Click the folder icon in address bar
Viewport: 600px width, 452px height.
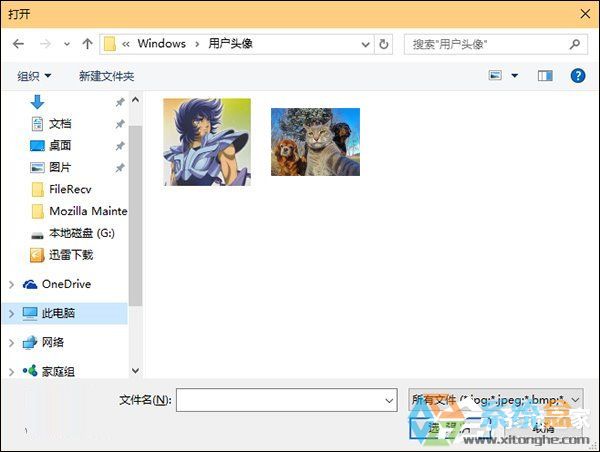click(x=110, y=44)
